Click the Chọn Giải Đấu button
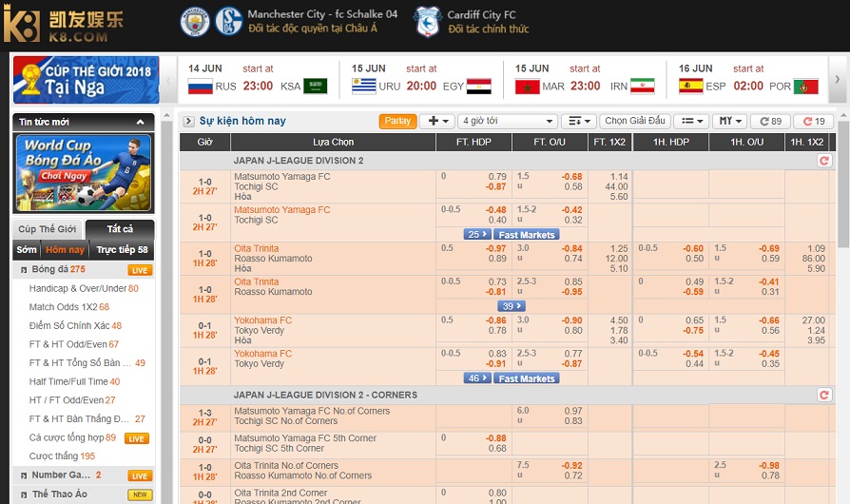 pyautogui.click(x=635, y=122)
